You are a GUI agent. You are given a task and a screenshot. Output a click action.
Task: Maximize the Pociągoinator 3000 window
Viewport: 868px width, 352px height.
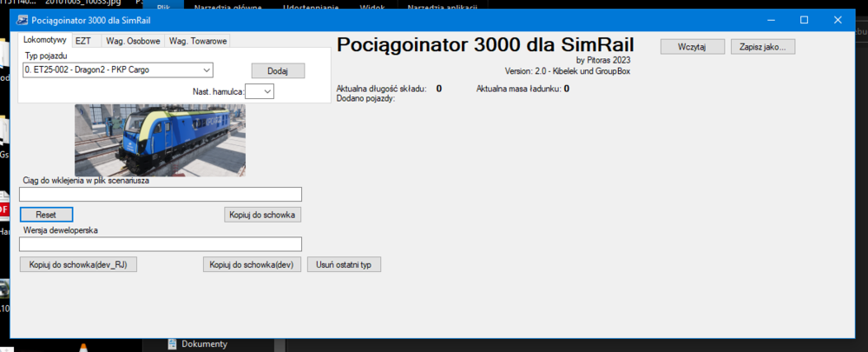(804, 20)
